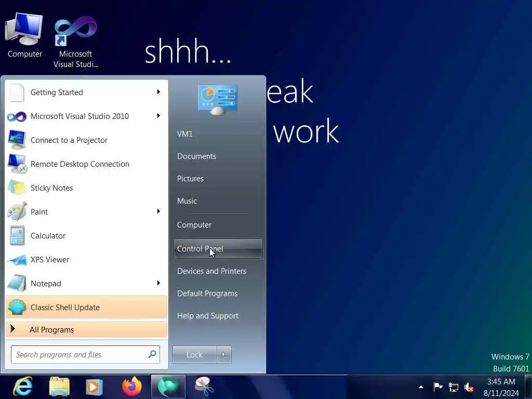Click the Lock button
Viewport: 532px width, 399px height.
click(194, 354)
